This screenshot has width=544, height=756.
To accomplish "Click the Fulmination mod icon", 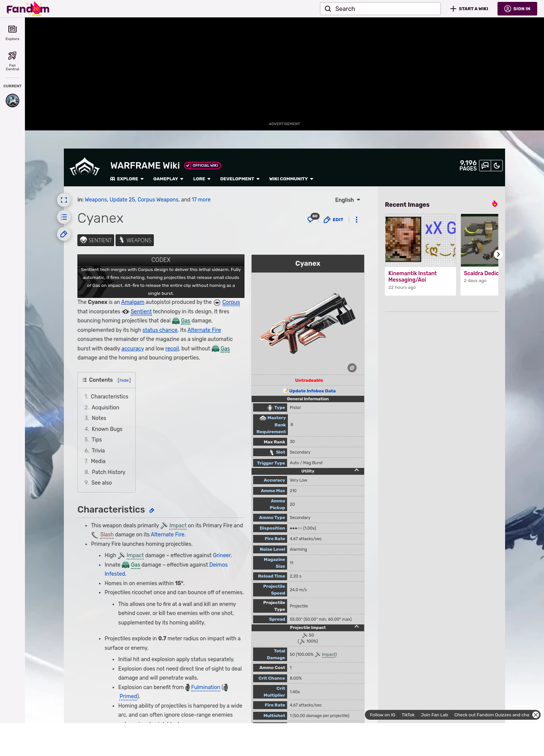I will point(187,687).
